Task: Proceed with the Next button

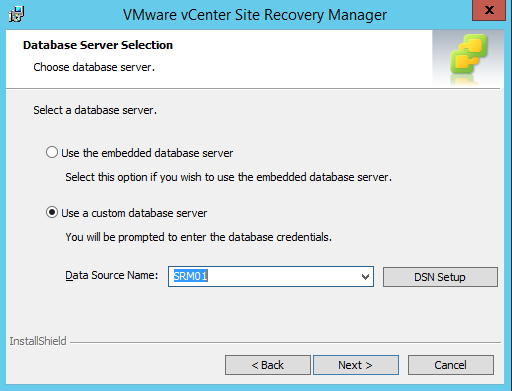Action: coord(356,365)
